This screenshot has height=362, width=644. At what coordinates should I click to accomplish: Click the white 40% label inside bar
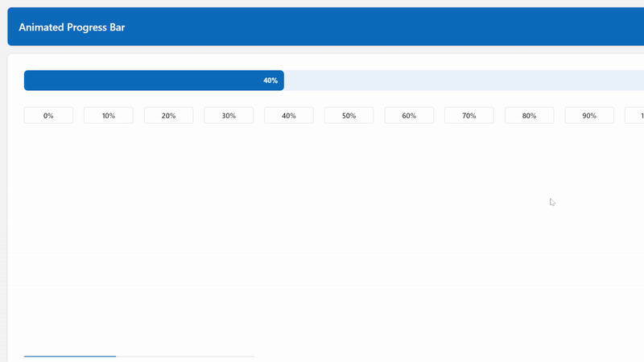pos(270,80)
